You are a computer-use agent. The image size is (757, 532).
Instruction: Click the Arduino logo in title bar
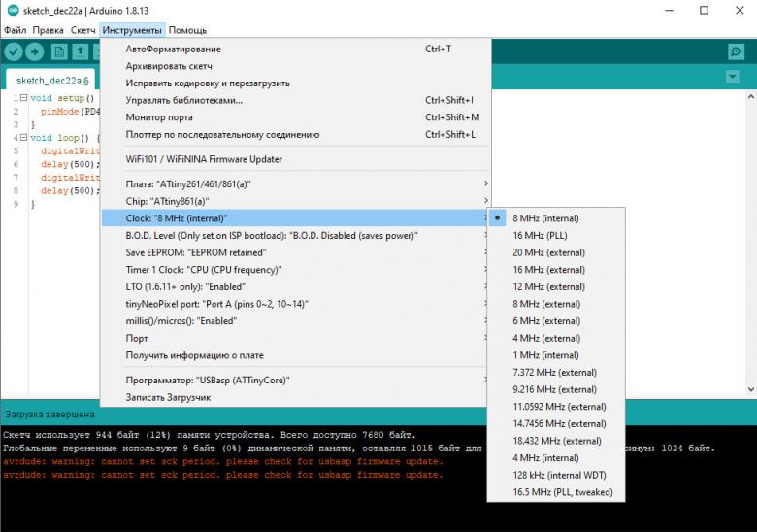point(13,10)
